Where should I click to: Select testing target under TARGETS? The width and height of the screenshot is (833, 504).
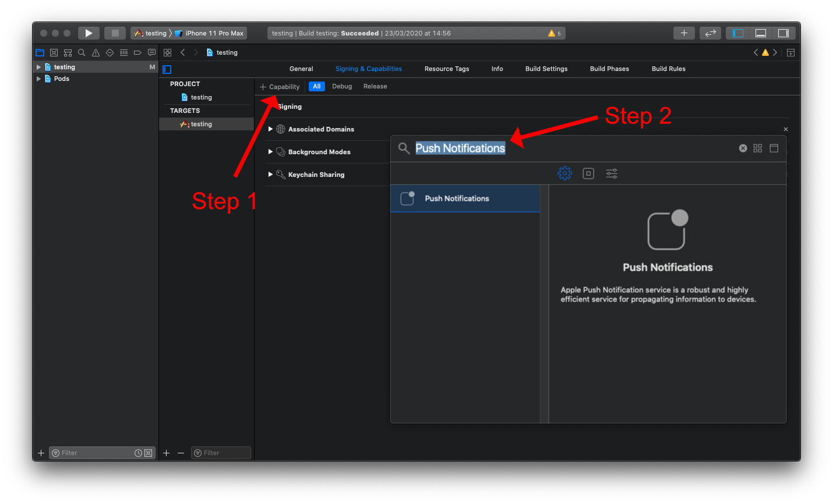206,124
